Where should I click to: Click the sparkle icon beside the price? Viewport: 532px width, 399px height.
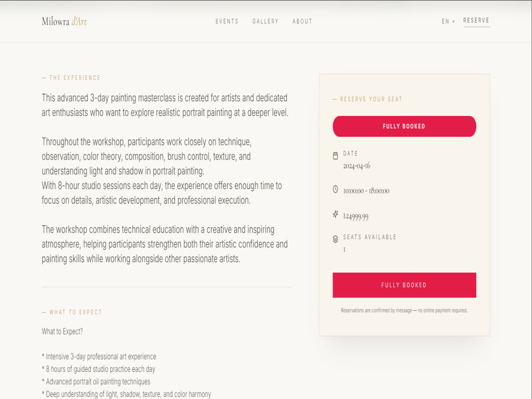pyautogui.click(x=335, y=214)
